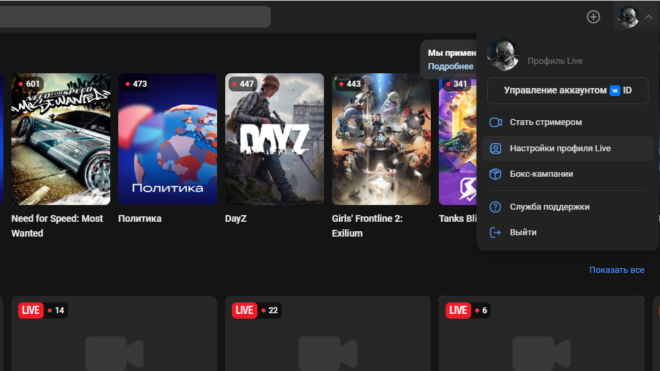Viewport: 660px width, 371px height.
Task: Open the DayZ game cover
Action: [274, 139]
